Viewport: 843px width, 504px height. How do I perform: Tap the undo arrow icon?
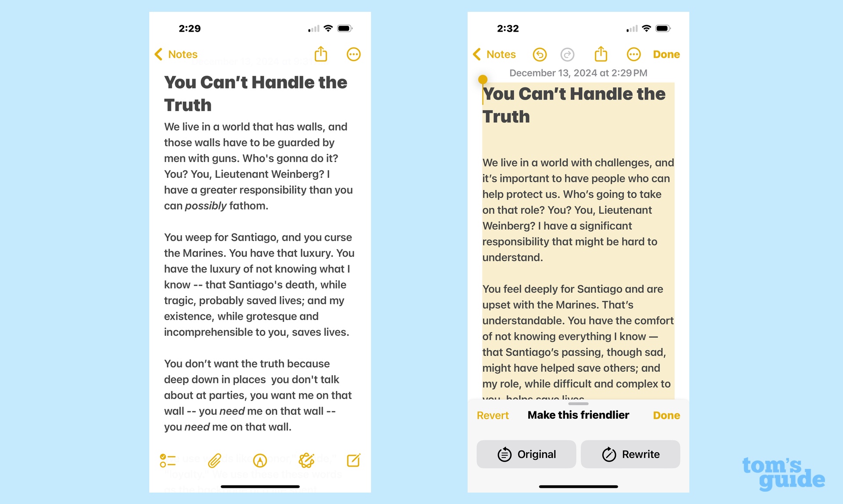tap(540, 54)
